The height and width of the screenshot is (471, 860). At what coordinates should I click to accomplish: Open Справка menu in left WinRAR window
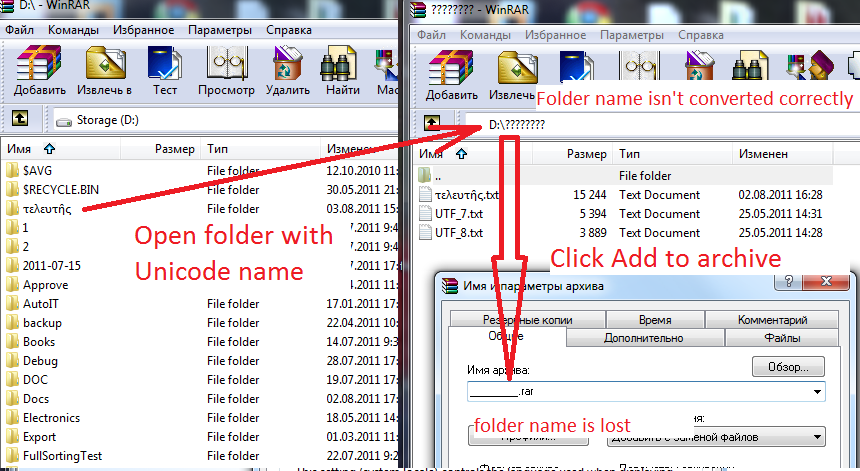pos(288,30)
